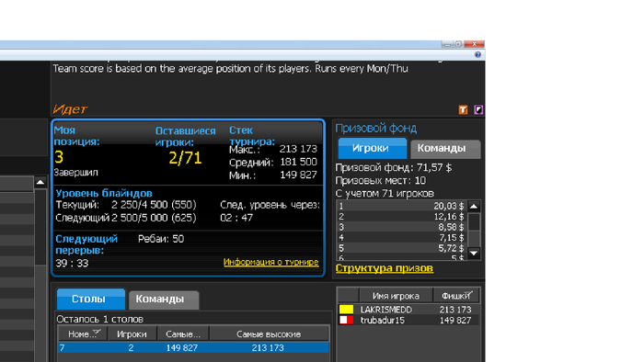Maximize the tournament lobby window
Viewport: 644px width, 362px height.
[x=458, y=44]
